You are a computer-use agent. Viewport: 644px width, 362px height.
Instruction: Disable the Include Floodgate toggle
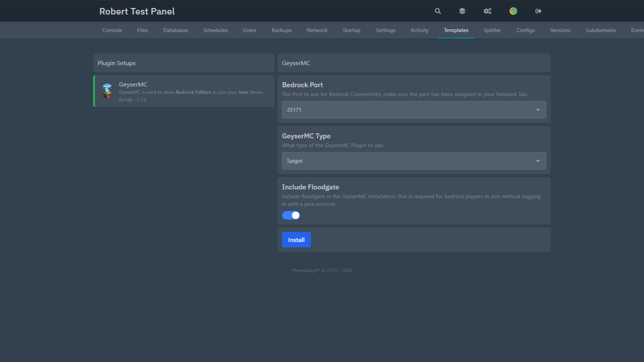(291, 215)
